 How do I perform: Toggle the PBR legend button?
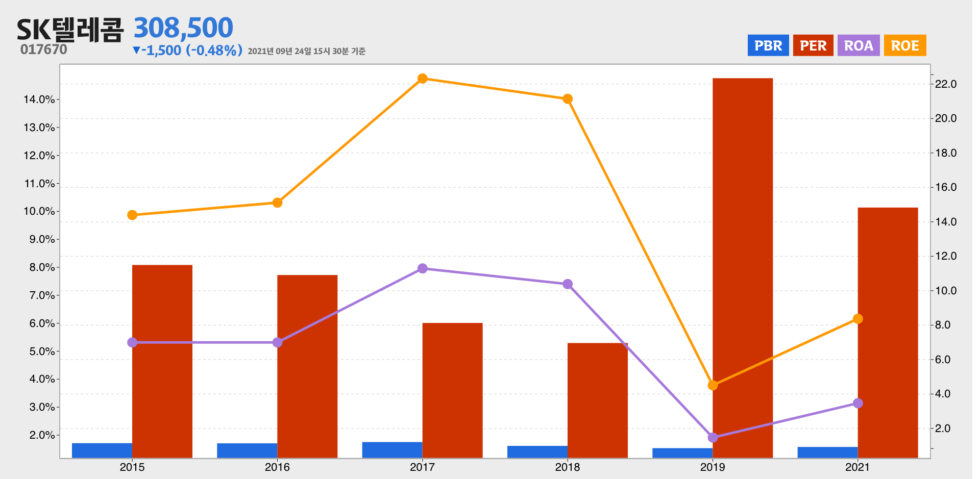(768, 45)
